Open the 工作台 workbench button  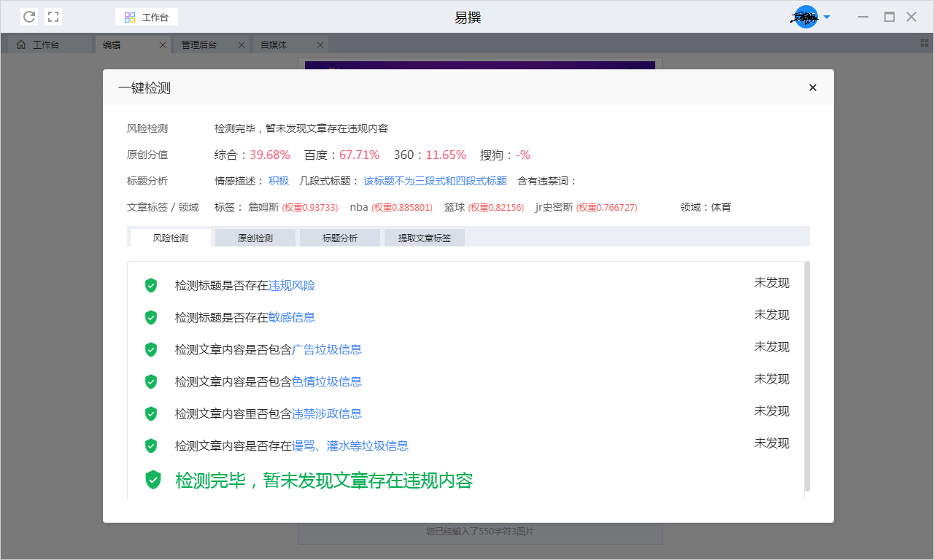[147, 17]
